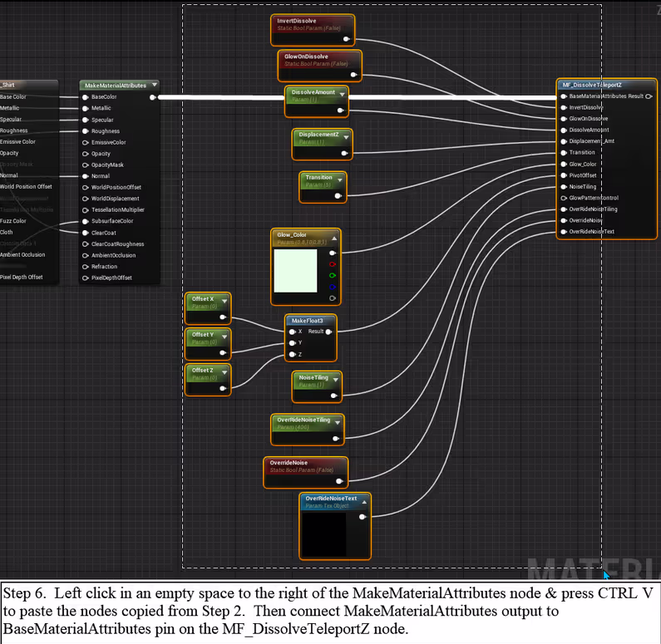Click the BaseMaterialAttributes input pin

pyautogui.click(x=564, y=96)
